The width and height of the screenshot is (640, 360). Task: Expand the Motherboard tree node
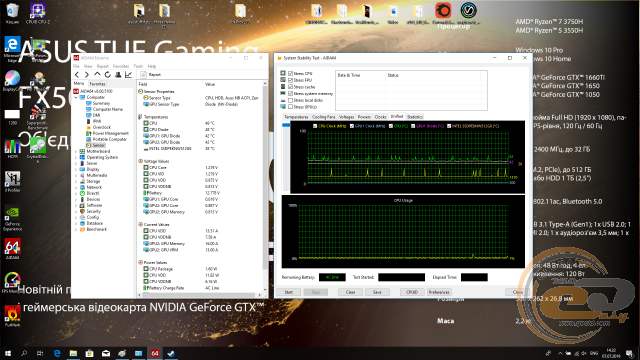pyautogui.click(x=76, y=151)
